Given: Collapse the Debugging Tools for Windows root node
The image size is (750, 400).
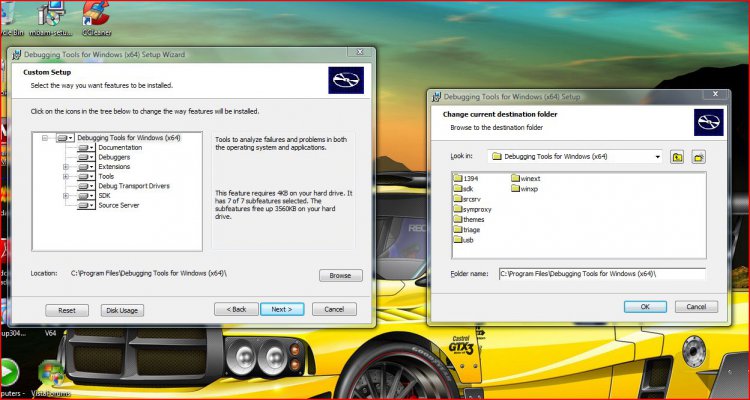Looking at the screenshot, I should click(44, 138).
